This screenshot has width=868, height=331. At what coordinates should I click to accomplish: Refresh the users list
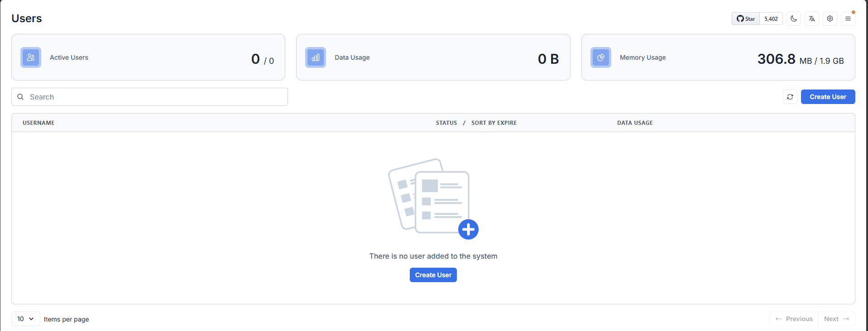click(790, 97)
